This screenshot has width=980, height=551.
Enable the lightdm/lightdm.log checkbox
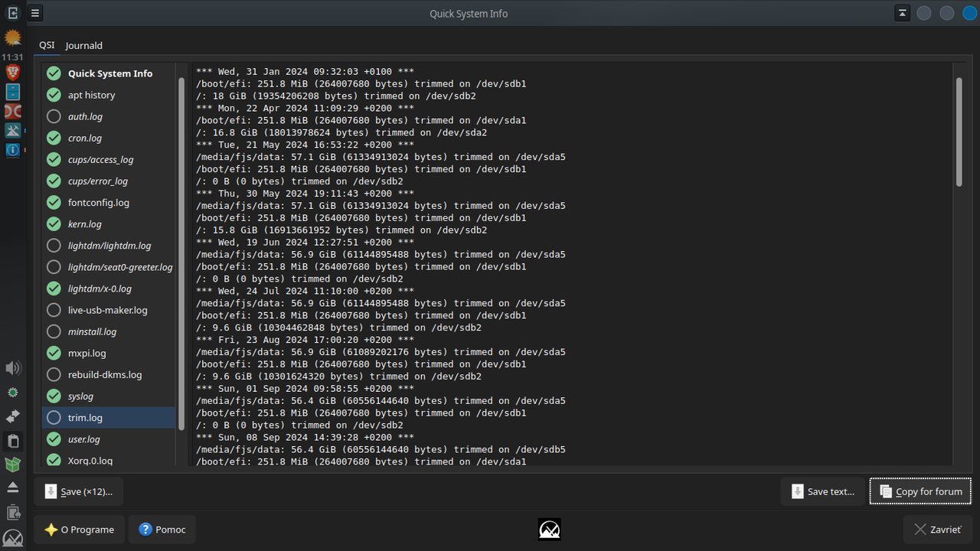(x=54, y=246)
